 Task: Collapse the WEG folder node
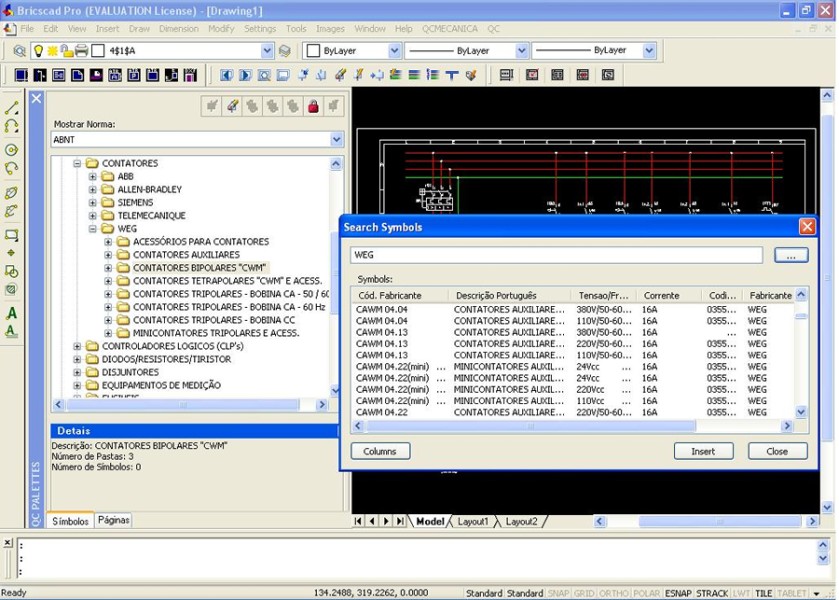(93, 229)
